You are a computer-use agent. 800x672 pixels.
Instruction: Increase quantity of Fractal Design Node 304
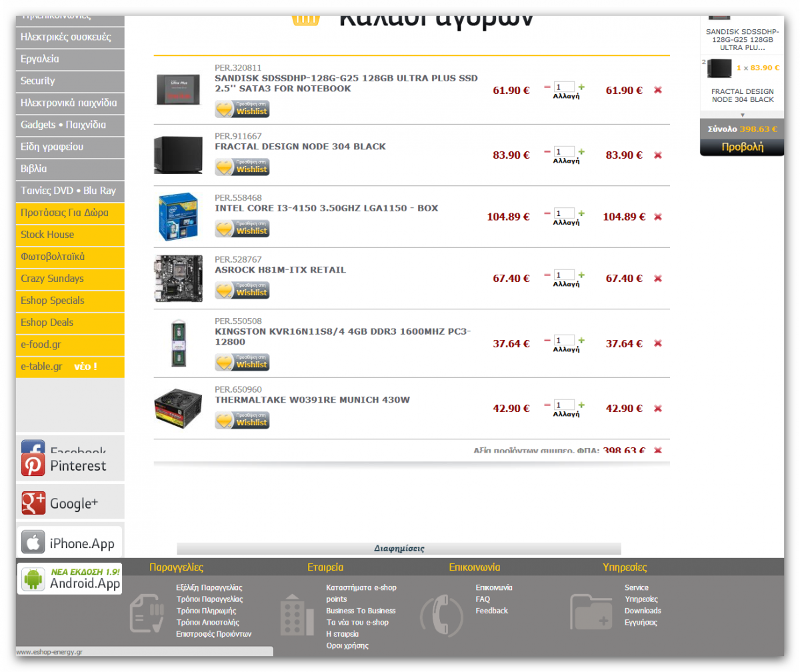pyautogui.click(x=581, y=151)
